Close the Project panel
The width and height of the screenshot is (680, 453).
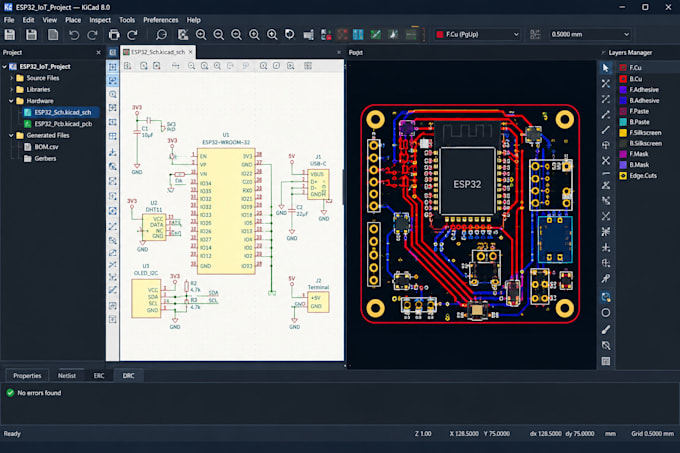[x=98, y=52]
